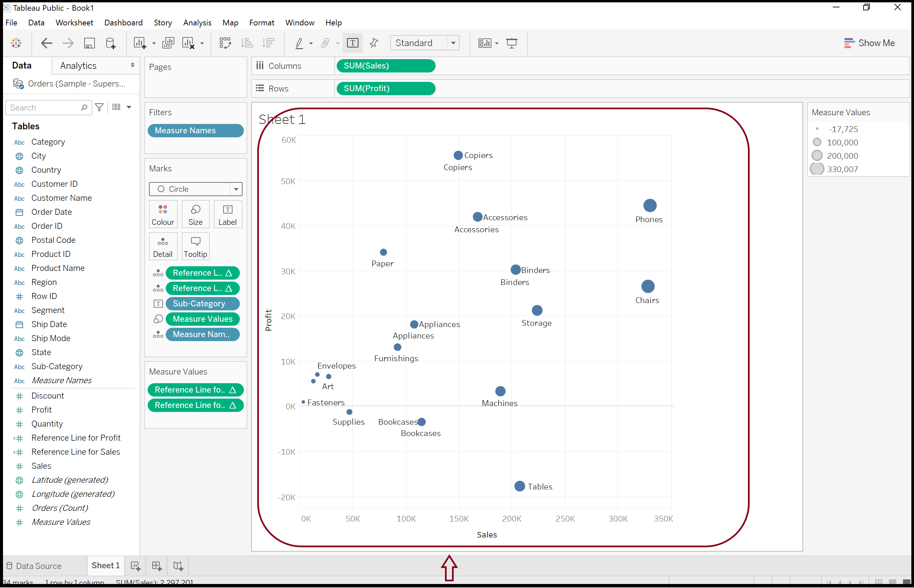
Task: Open the data pane view options dropdown
Action: point(129,107)
